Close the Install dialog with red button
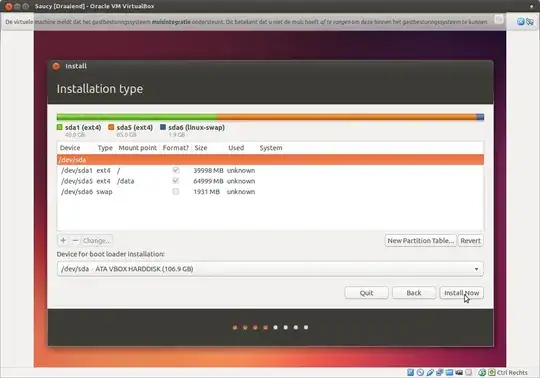 tap(56, 66)
